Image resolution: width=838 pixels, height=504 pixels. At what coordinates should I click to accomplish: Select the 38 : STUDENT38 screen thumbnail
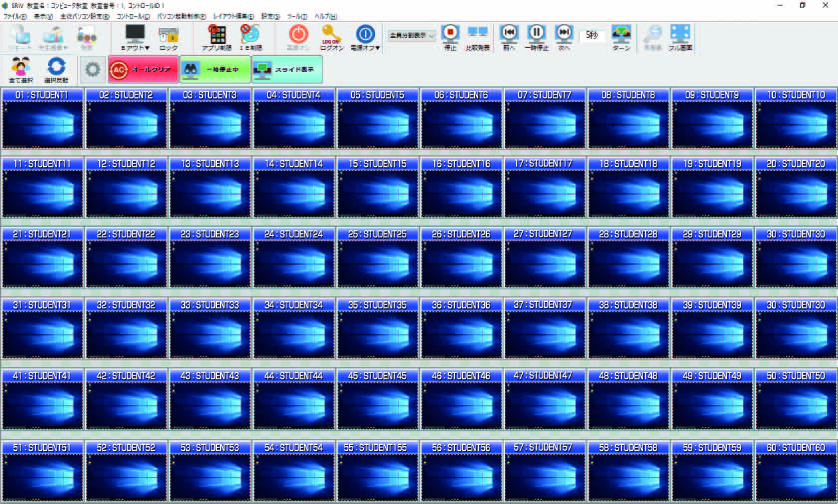628,334
